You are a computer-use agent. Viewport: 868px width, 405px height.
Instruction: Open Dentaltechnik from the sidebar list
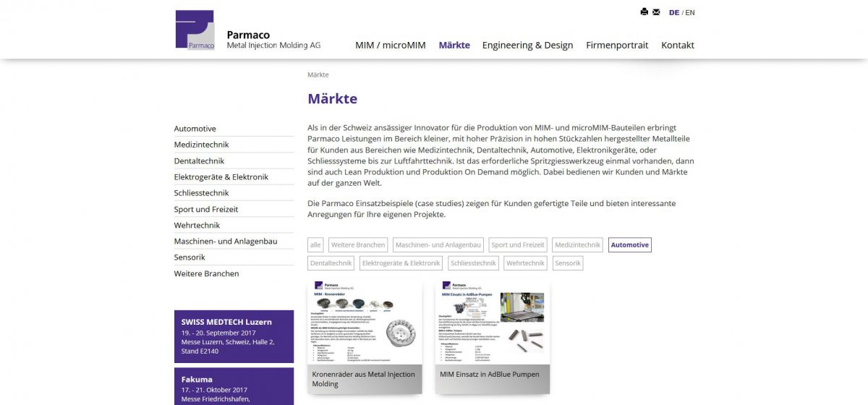199,161
